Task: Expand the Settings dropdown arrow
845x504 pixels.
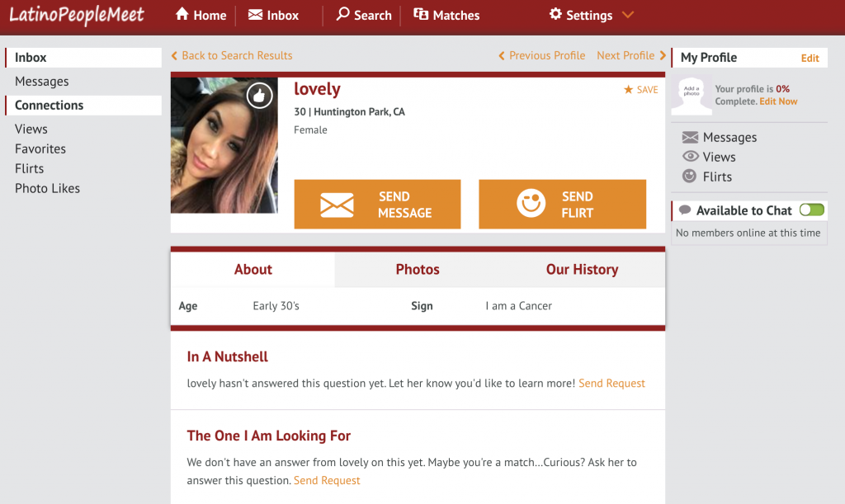Action: coord(628,15)
